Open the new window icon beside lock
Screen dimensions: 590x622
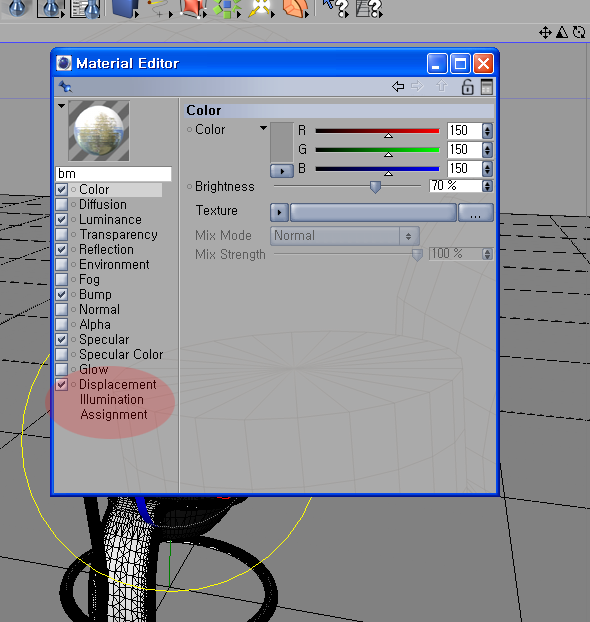coord(486,86)
